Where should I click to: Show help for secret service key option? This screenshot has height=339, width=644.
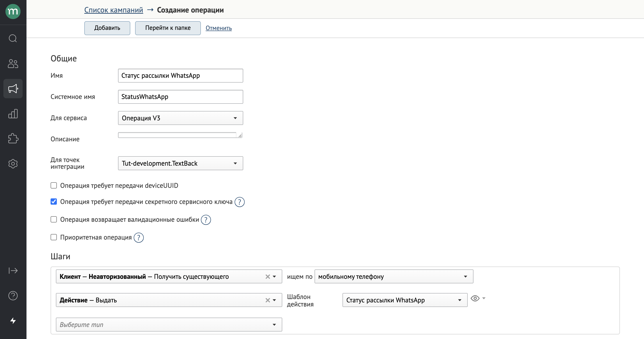(239, 202)
